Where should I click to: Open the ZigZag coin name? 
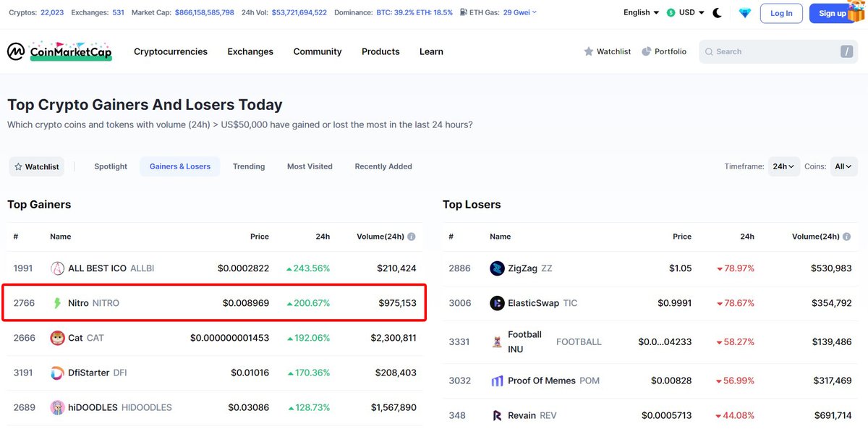(523, 268)
